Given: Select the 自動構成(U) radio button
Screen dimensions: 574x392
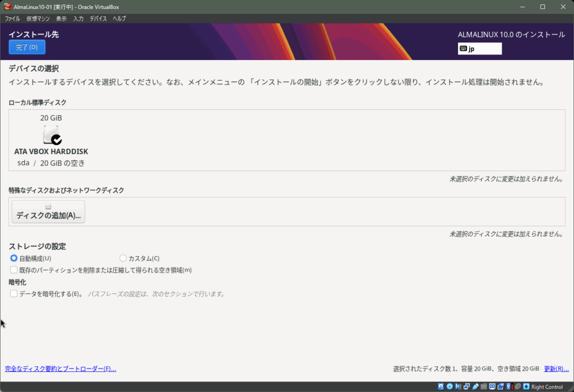Looking at the screenshot, I should [x=13, y=259].
